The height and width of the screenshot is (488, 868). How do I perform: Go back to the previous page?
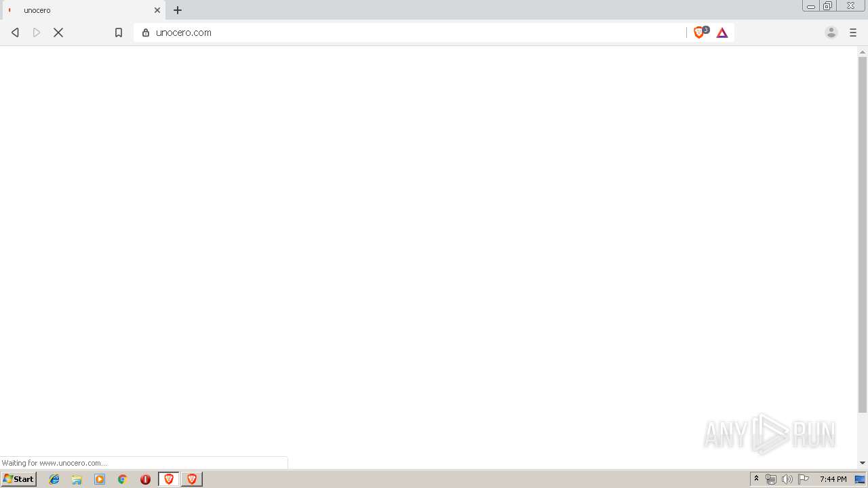[15, 33]
